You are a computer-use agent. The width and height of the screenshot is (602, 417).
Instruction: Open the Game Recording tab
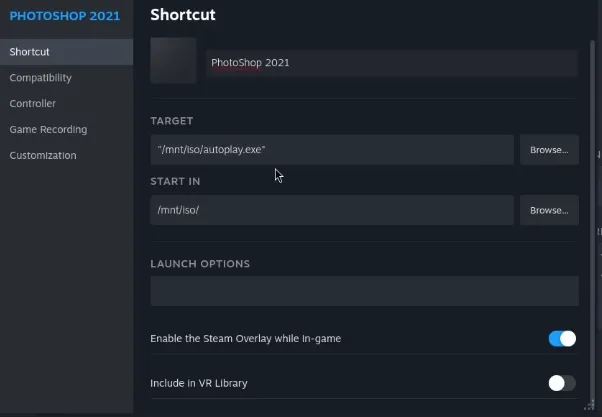coord(48,130)
